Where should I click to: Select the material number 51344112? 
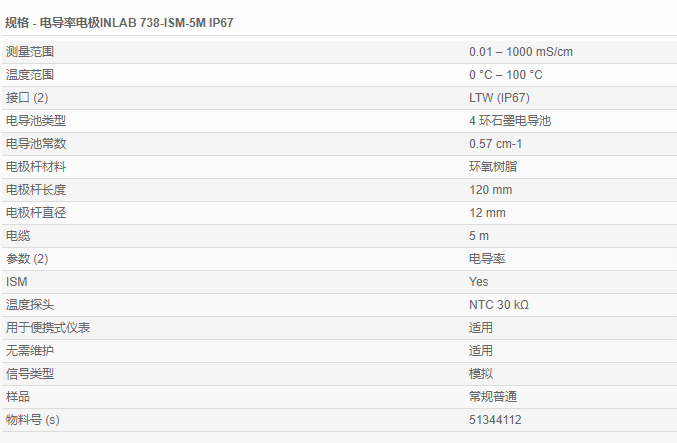click(495, 419)
